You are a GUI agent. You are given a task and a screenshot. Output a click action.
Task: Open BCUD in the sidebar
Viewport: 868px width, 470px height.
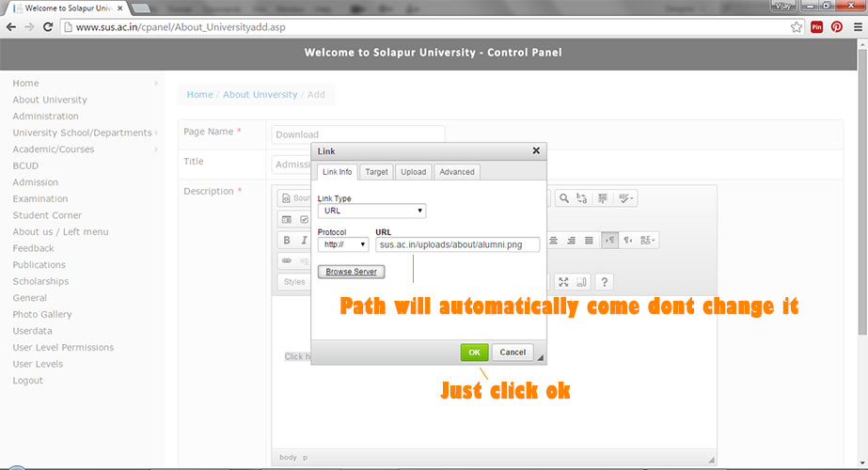coord(25,165)
